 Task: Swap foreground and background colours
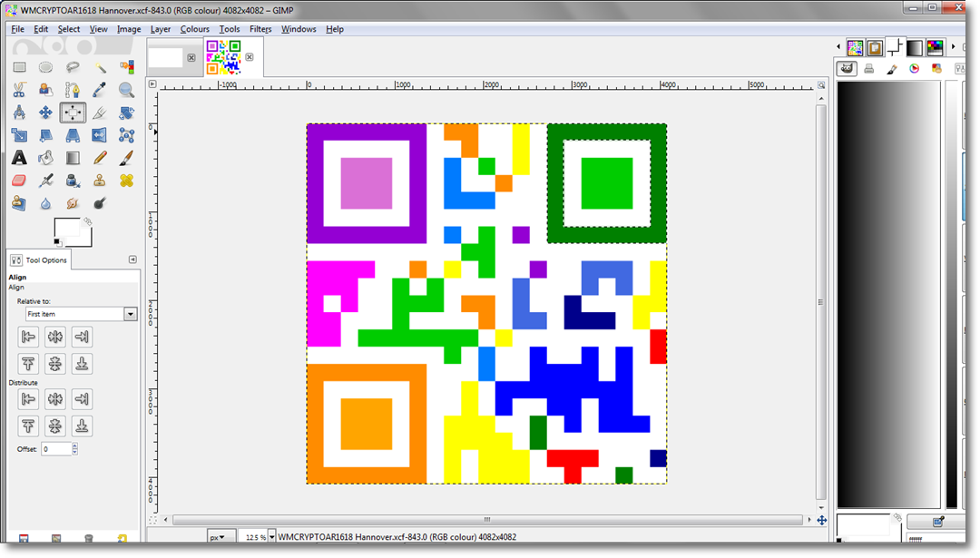[x=88, y=221]
